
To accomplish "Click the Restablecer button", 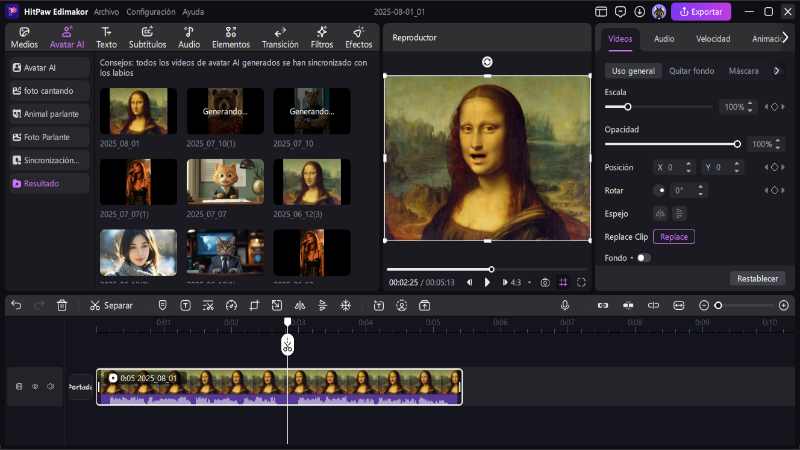I will (x=757, y=279).
